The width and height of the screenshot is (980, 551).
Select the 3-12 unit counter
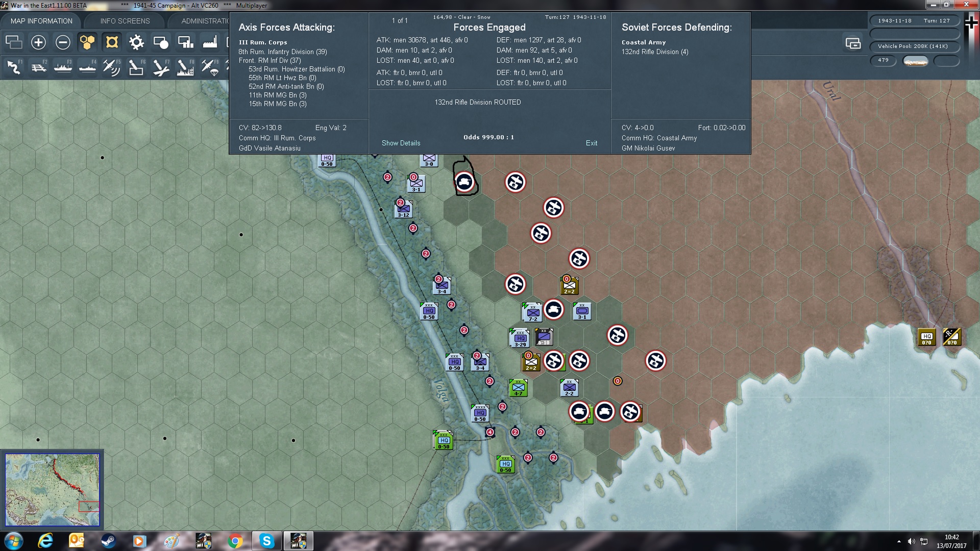pyautogui.click(x=403, y=209)
